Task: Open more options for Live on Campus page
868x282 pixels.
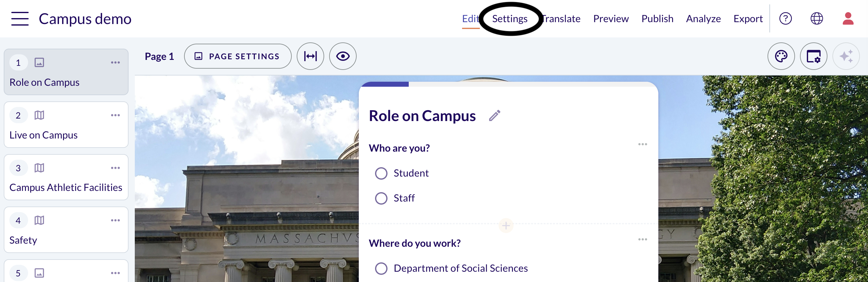Action: pos(115,115)
